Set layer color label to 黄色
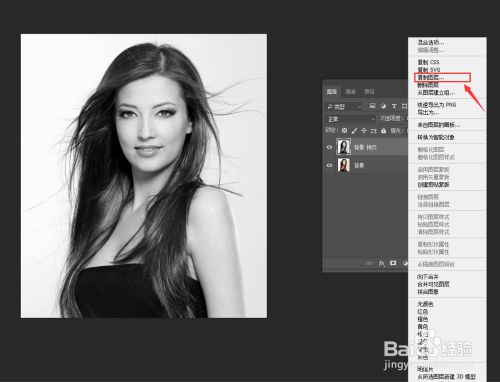The width and height of the screenshot is (500, 382). click(423, 327)
